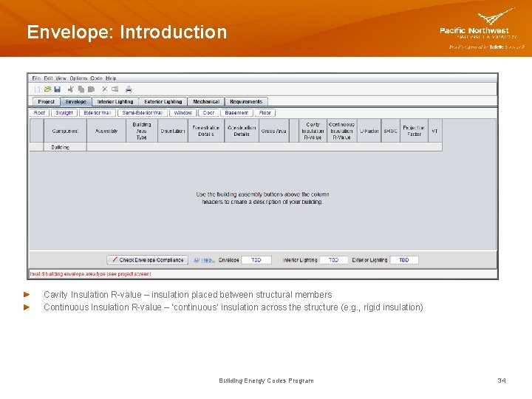Add a Window assembly
Screen dimensions: 532x399
click(x=183, y=112)
